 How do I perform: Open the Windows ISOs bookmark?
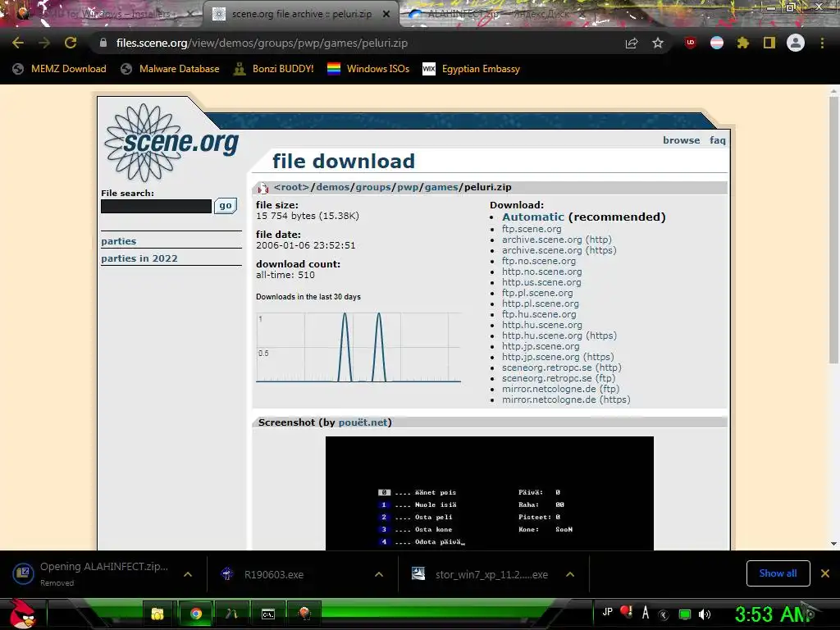coord(368,69)
